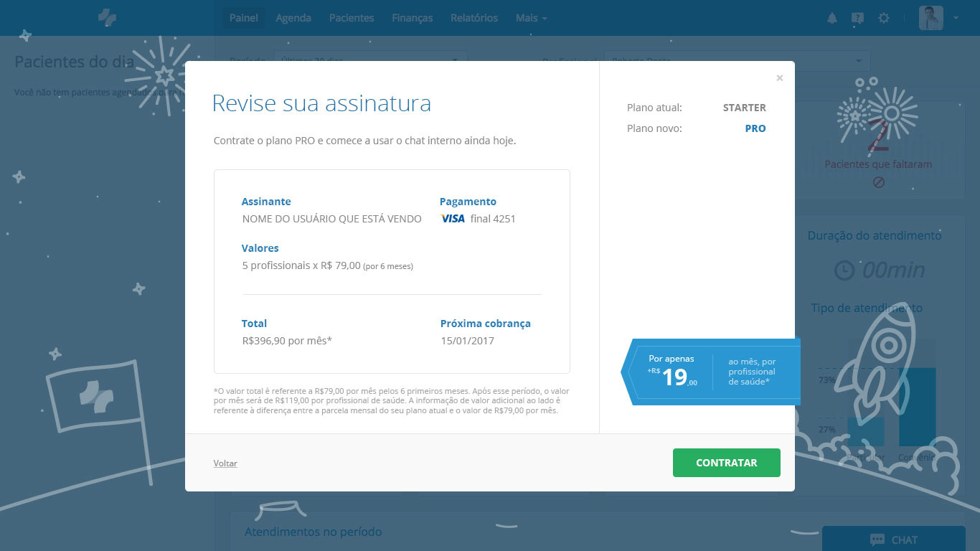Image resolution: width=980 pixels, height=551 pixels.
Task: Open notifications bell icon
Action: click(x=832, y=18)
